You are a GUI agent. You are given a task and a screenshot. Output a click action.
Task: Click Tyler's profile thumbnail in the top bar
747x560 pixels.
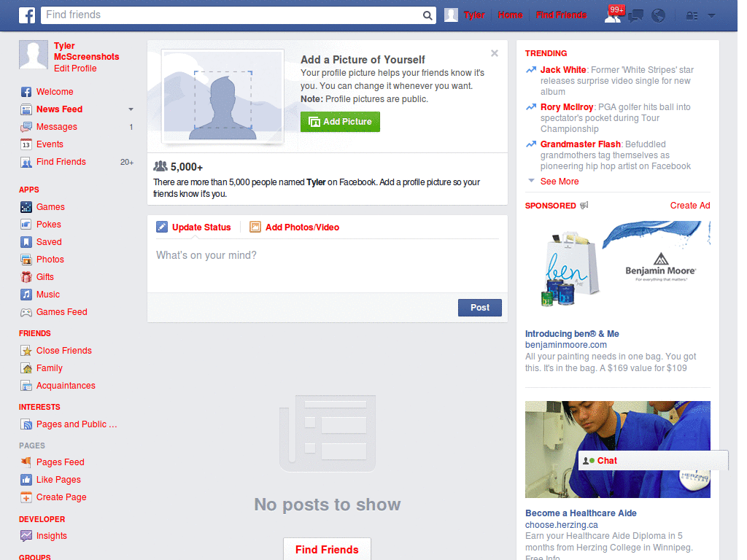point(451,15)
